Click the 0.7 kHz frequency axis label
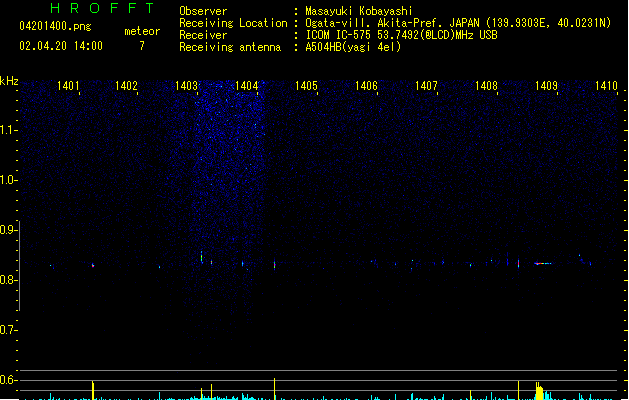Image resolution: width=629 pixels, height=400 pixels. click(8, 330)
